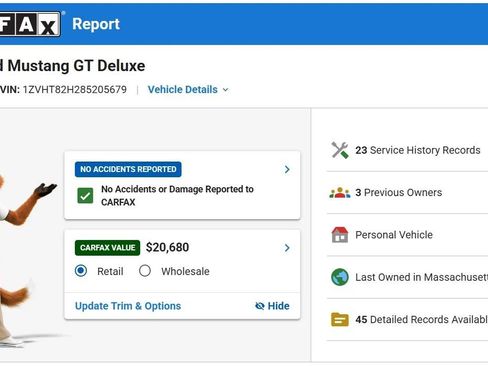Screen dimensions: 488x366
Task: Click the wrench Service History icon
Action: pos(340,150)
